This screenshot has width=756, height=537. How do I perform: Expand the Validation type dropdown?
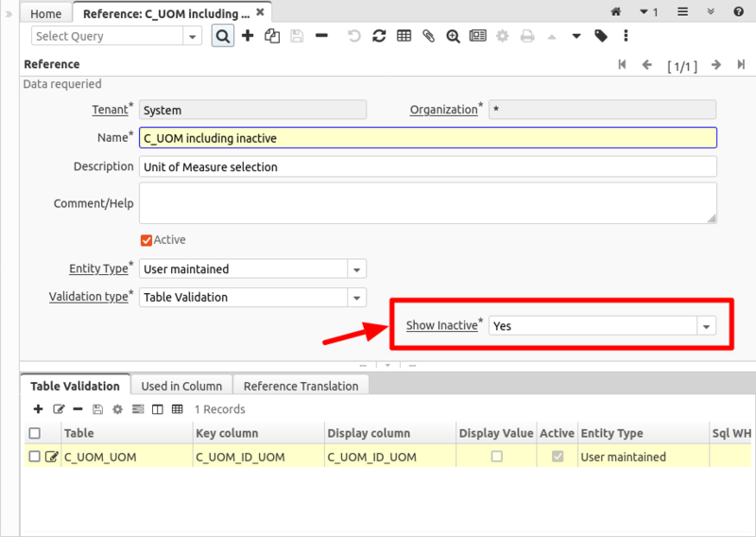tap(356, 298)
